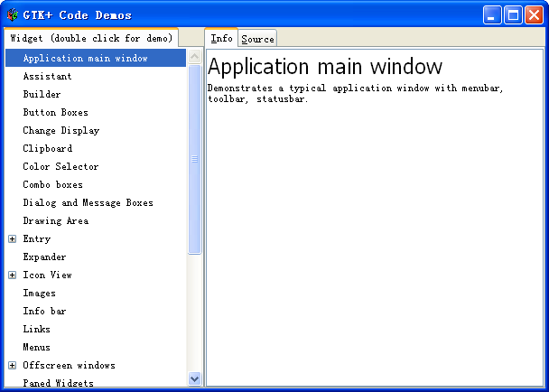Click the GTK+ app icon in title bar

(13, 14)
